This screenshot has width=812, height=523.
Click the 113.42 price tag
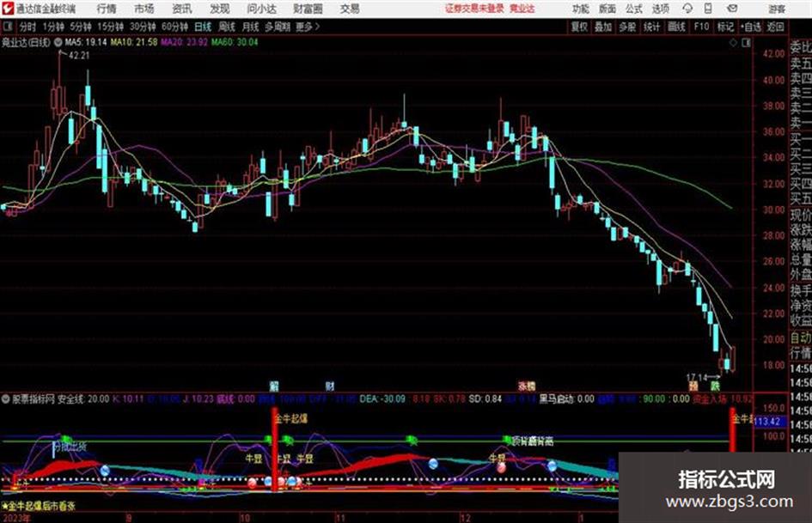[x=767, y=422]
